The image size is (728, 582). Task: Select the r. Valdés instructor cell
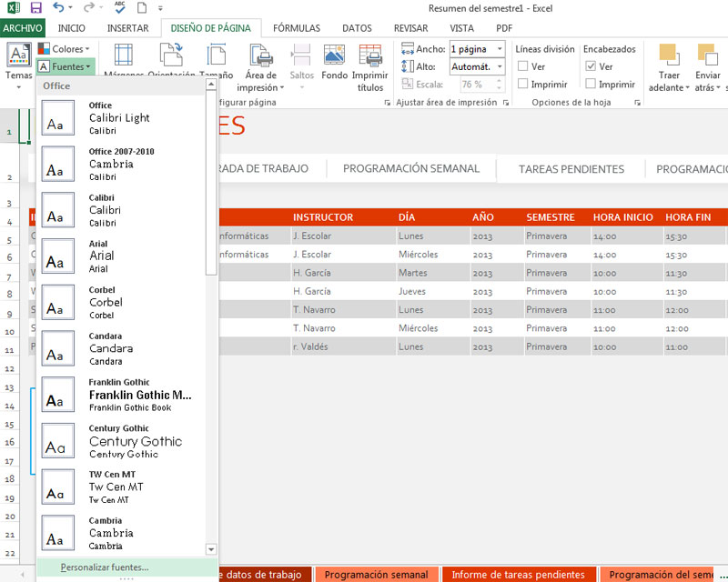pos(344,346)
